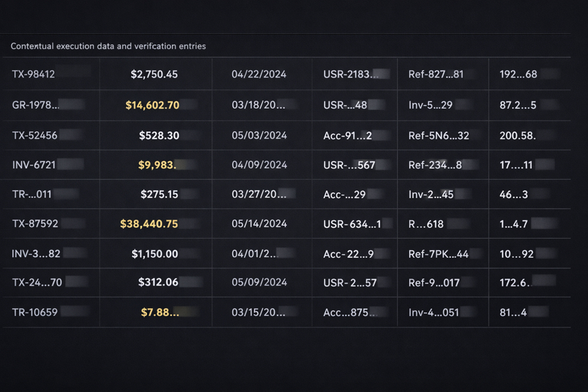
Task: Click the $1,150.00 amount cell
Action: pos(155,254)
